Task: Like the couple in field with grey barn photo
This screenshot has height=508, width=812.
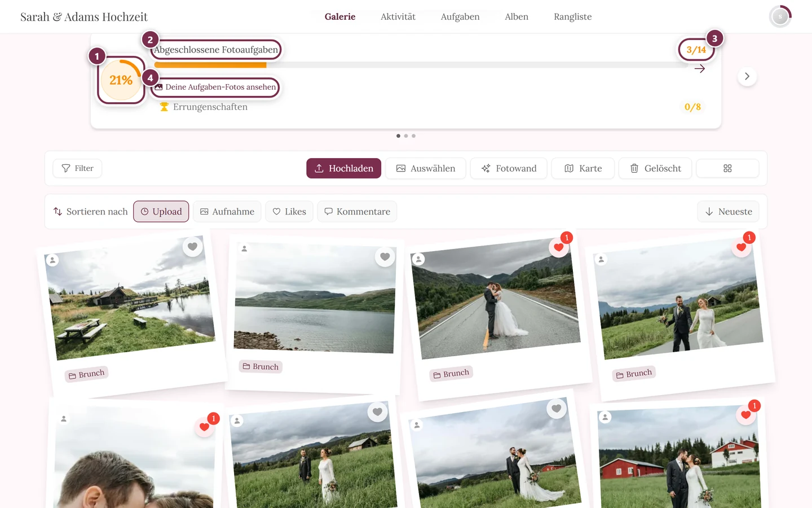Action: click(x=377, y=412)
